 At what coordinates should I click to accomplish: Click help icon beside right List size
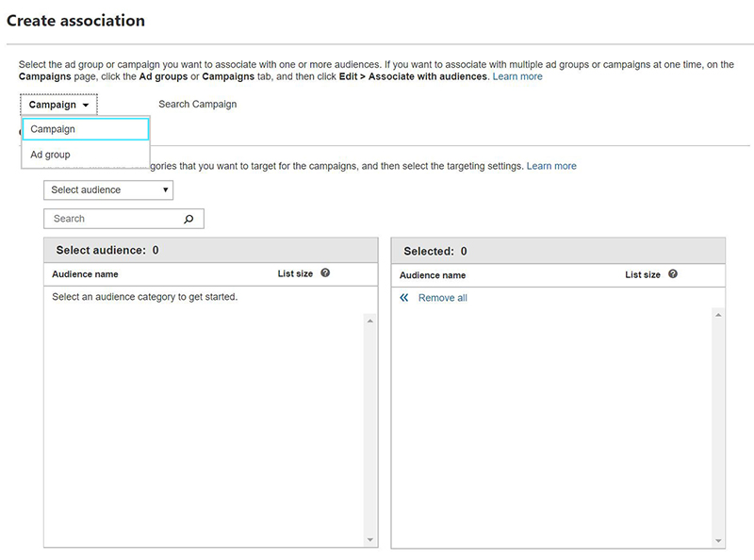click(673, 274)
